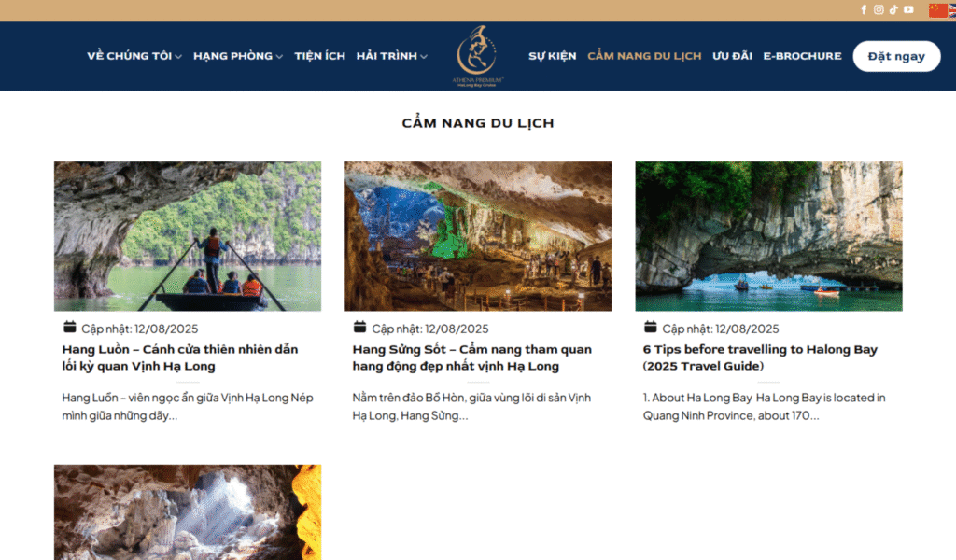
Task: Open the YouTube social icon
Action: click(908, 9)
